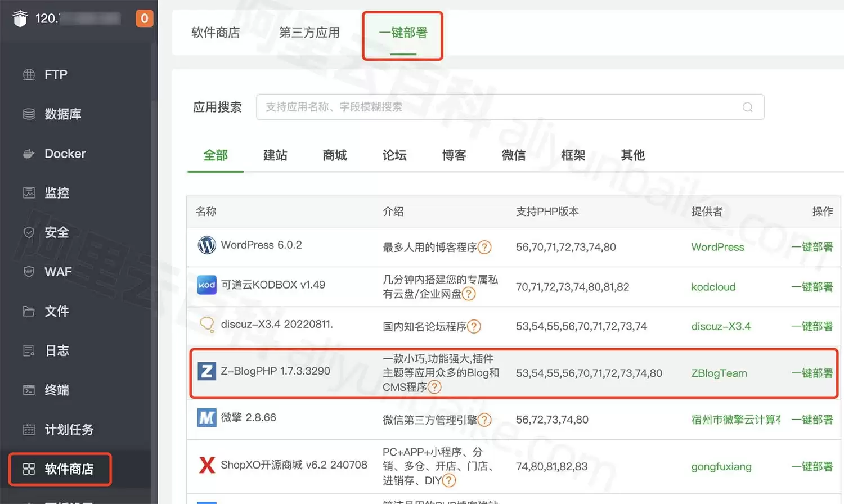Viewport: 844px width, 504px height.
Task: Click the discuz logo icon
Action: 207,325
